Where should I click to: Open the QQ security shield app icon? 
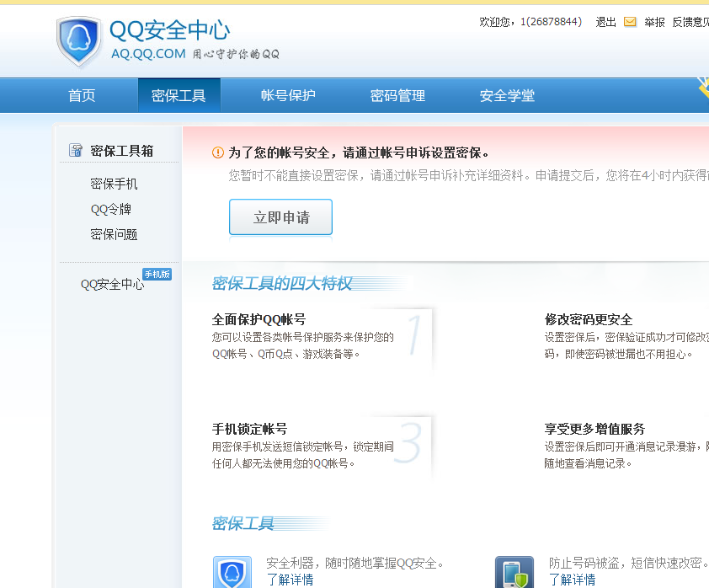coord(232,572)
